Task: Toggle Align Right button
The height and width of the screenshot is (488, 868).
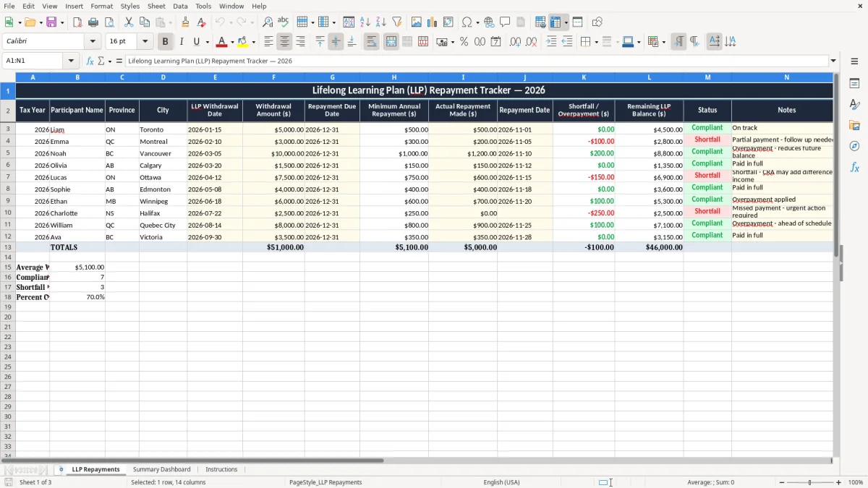Action: (300, 42)
